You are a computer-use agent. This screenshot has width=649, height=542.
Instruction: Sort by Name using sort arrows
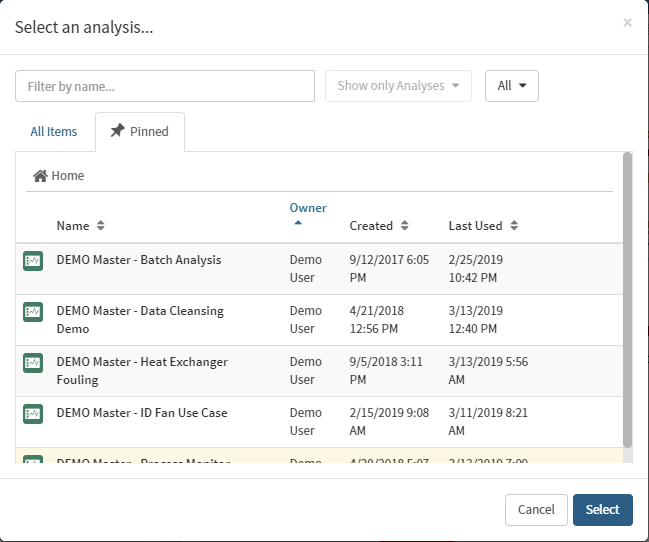coord(100,226)
